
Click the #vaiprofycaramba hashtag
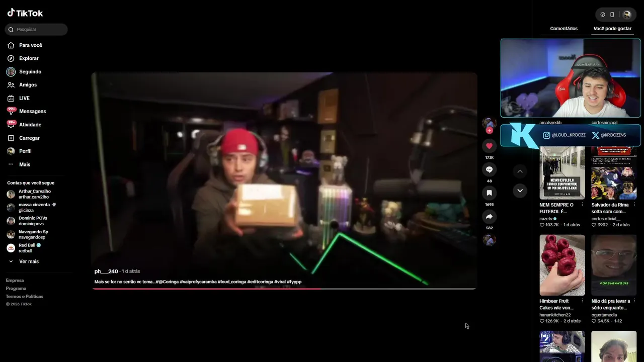pos(198,282)
